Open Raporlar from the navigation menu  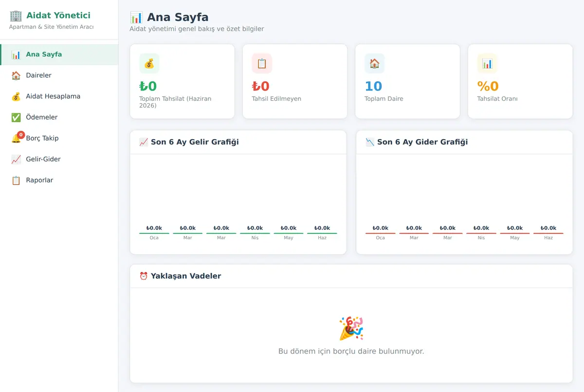click(x=59, y=180)
